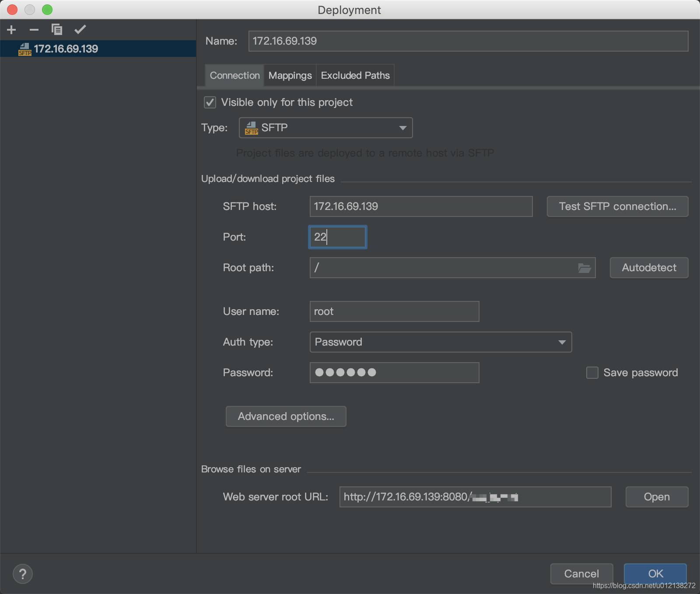700x594 pixels.
Task: Click Open next to web server URL
Action: pyautogui.click(x=657, y=497)
